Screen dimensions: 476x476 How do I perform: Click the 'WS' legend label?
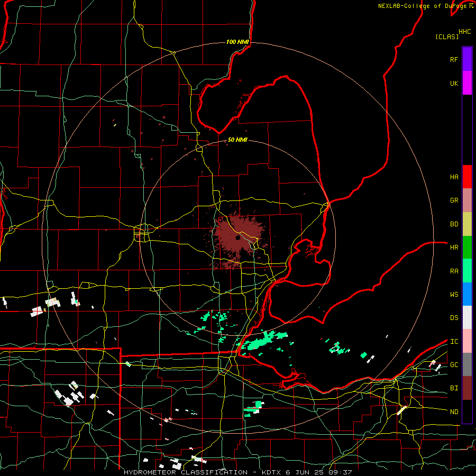click(x=454, y=295)
